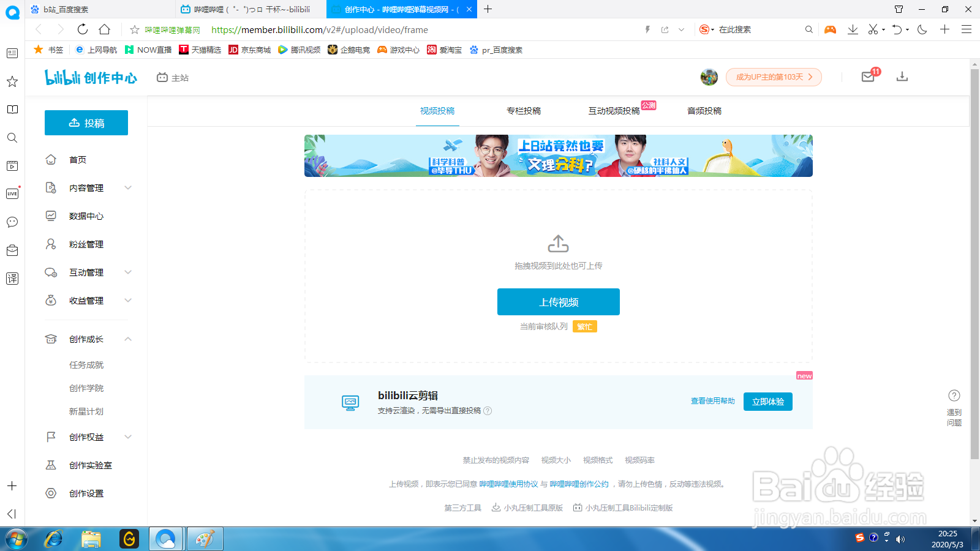980x551 pixels.
Task: Select the 繁忙 queue status badge
Action: pos(585,327)
